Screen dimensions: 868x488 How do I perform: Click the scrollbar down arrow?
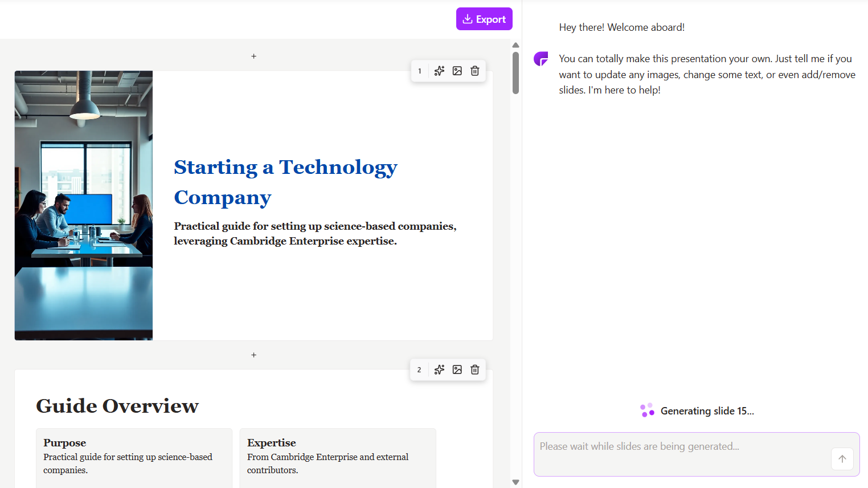[x=515, y=482]
